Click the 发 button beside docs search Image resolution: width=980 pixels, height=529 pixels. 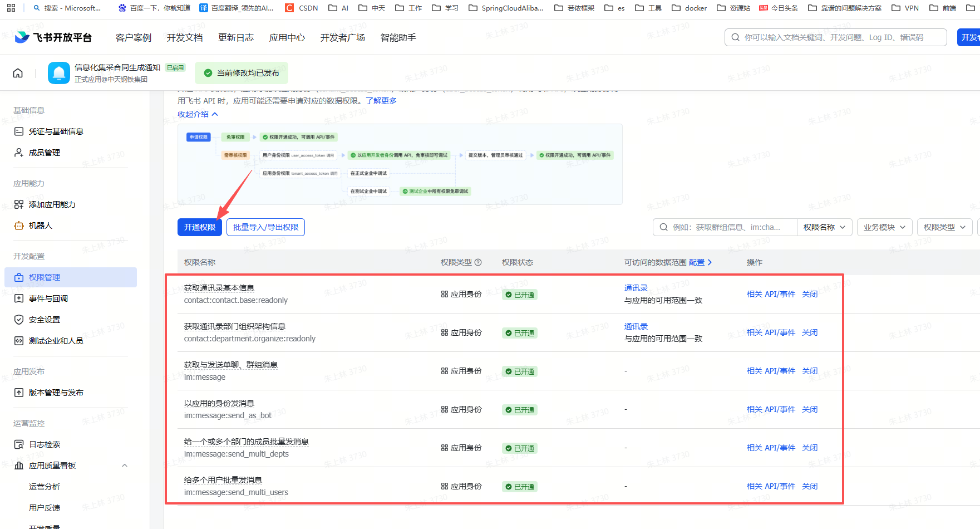point(969,37)
